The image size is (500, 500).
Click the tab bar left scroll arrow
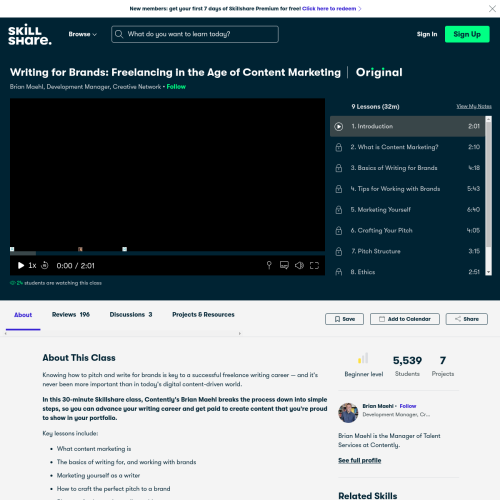(x=6, y=333)
